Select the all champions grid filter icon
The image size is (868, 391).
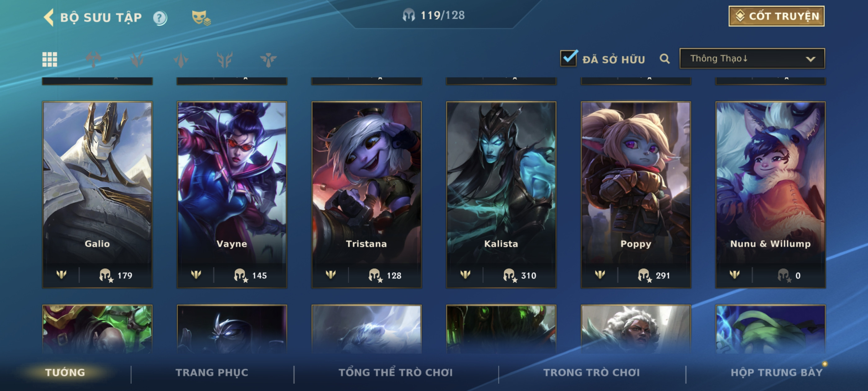[50, 59]
